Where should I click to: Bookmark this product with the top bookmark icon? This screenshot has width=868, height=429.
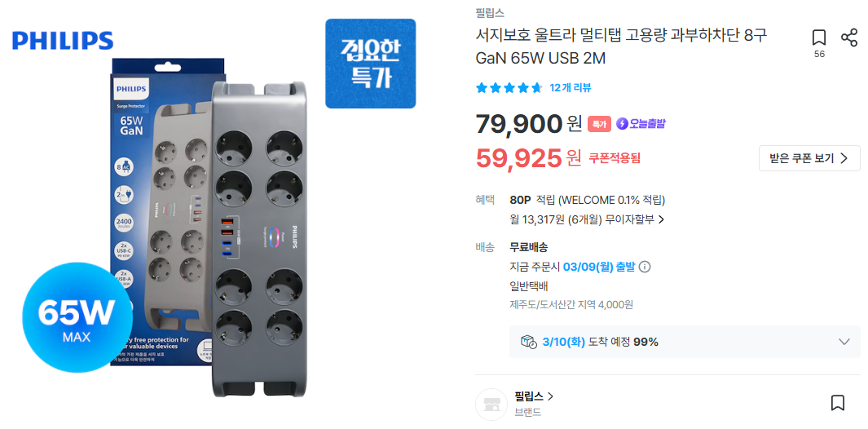819,38
